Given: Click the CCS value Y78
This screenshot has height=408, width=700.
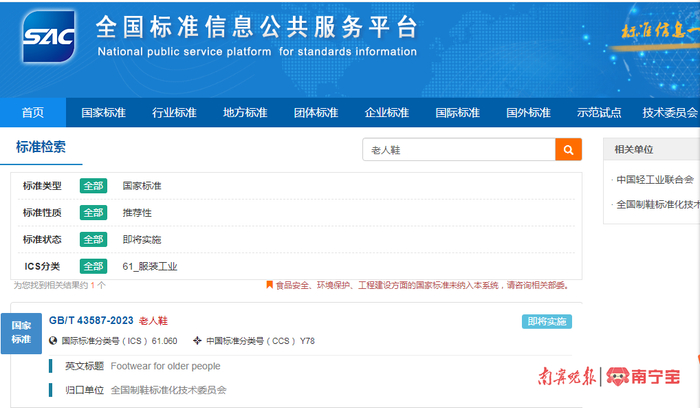Looking at the screenshot, I should [x=307, y=341].
